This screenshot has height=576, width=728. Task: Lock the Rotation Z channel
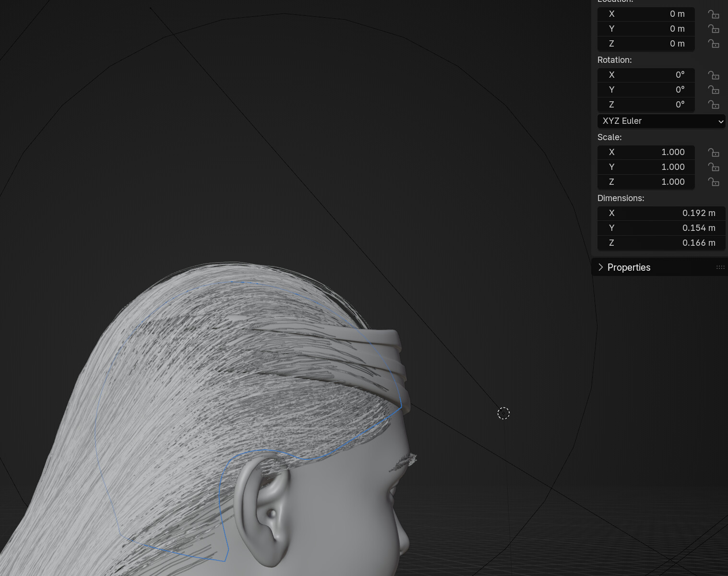714,105
